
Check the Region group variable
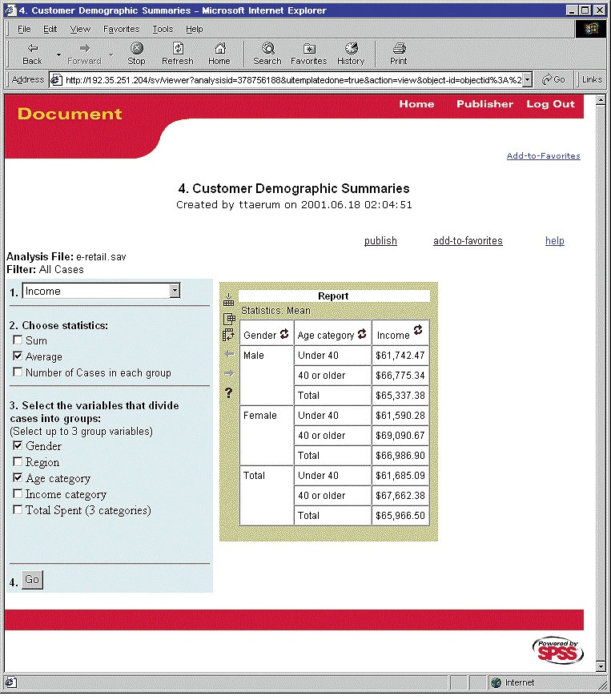(18, 461)
